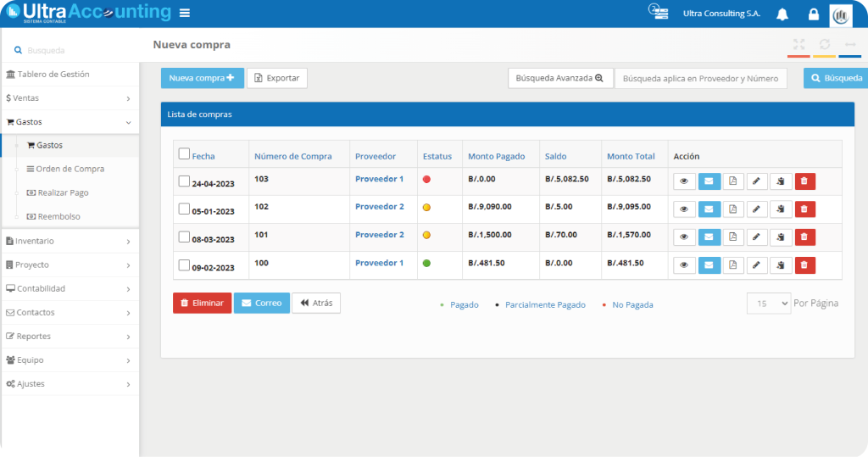
Task: Open Orden de Compra in the sidebar
Action: (x=70, y=169)
